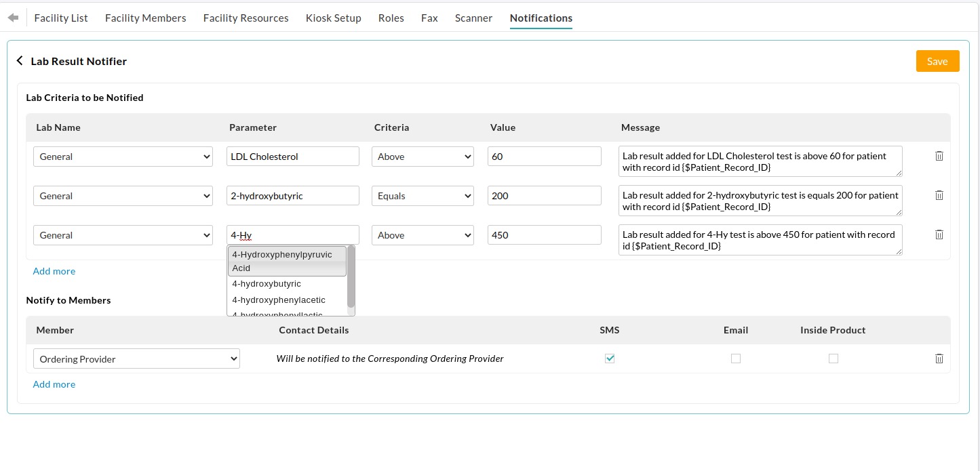Screen dimensions: 980x471
Task: Enable Email notification for Ordering Provider
Action: 736,359
